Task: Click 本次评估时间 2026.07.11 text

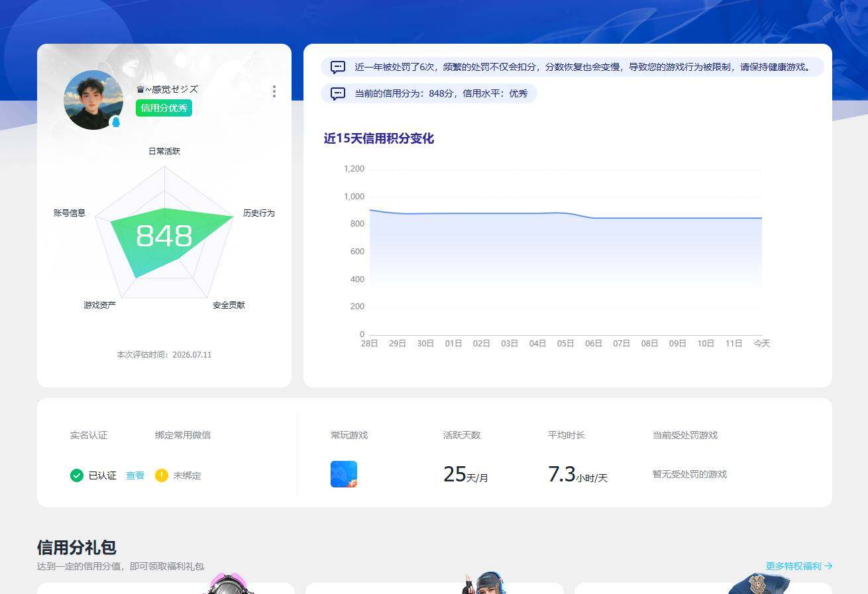Action: click(x=164, y=355)
